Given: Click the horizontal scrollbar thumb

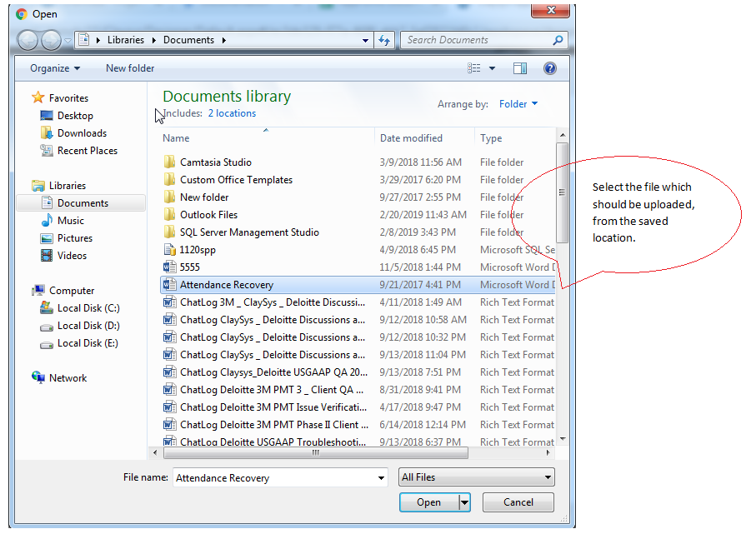Looking at the screenshot, I should point(316,453).
